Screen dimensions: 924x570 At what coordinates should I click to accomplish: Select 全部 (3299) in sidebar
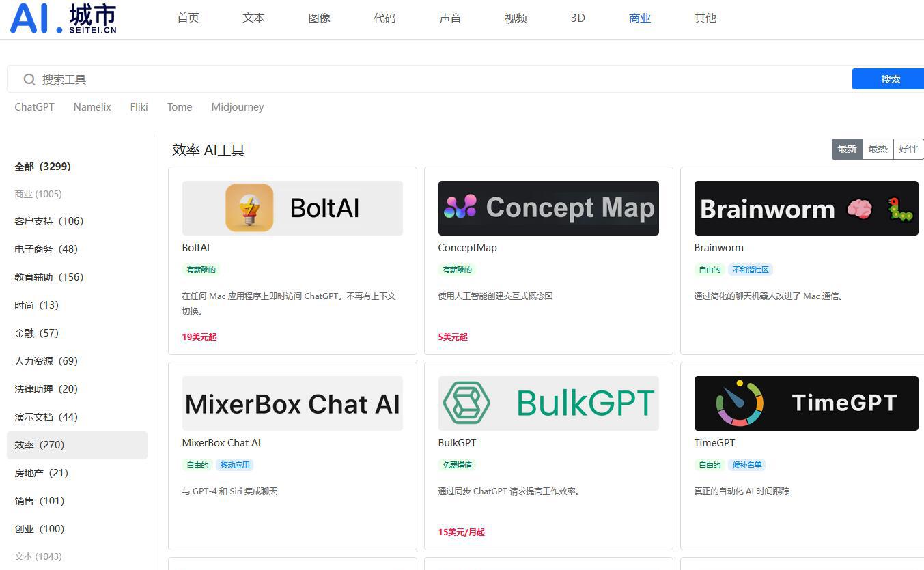[x=42, y=167]
